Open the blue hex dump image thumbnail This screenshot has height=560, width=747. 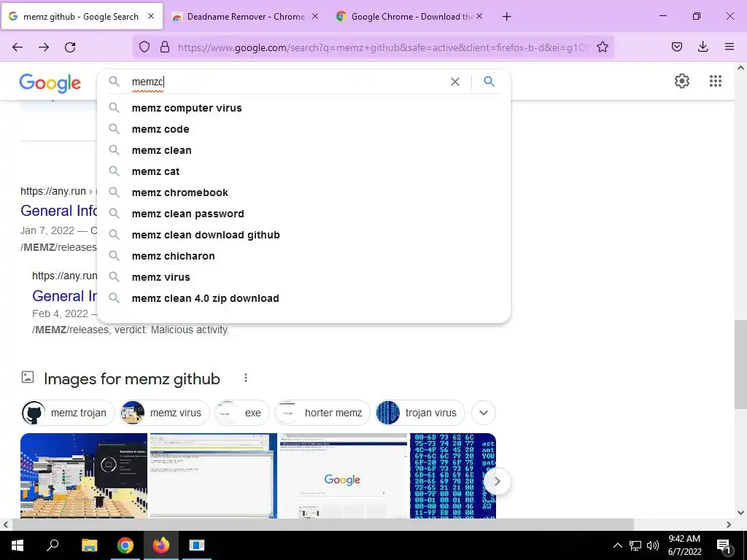tap(452, 475)
